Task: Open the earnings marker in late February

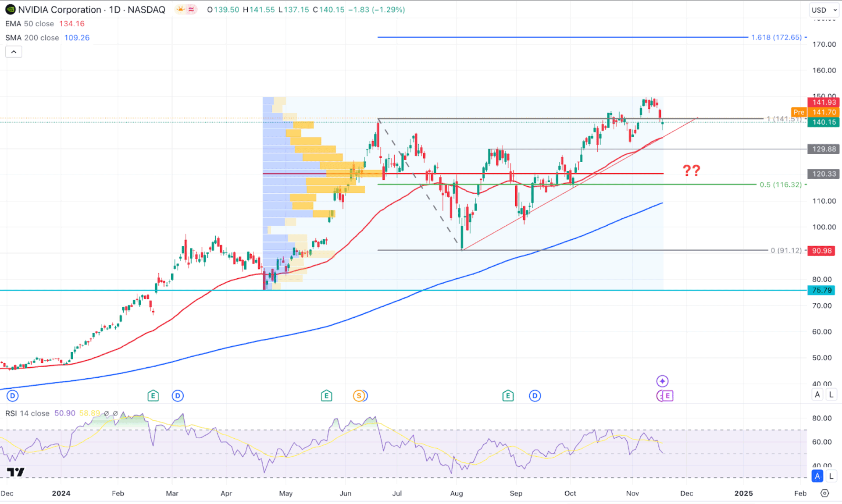Action: [x=153, y=396]
